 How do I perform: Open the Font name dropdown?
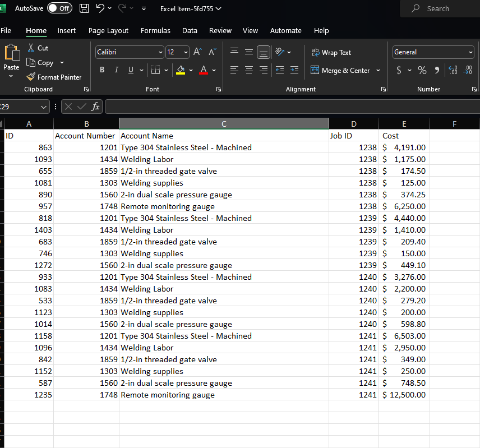tap(161, 52)
